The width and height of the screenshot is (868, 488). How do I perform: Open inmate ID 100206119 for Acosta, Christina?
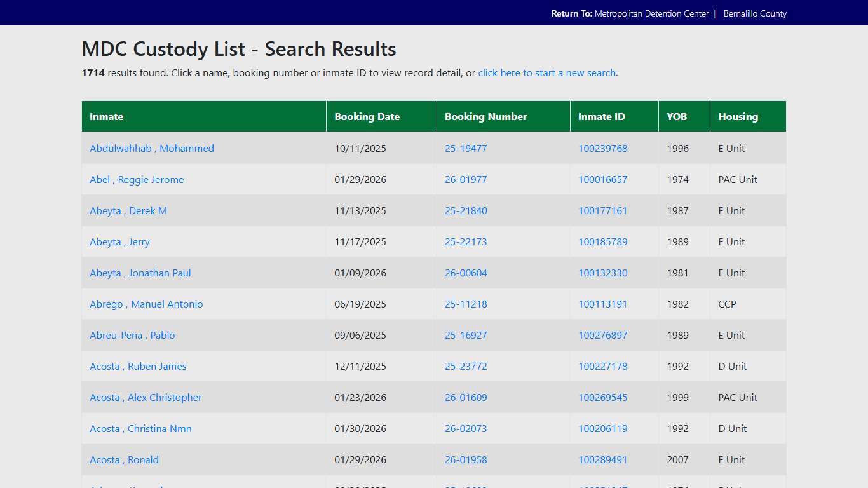[602, 428]
